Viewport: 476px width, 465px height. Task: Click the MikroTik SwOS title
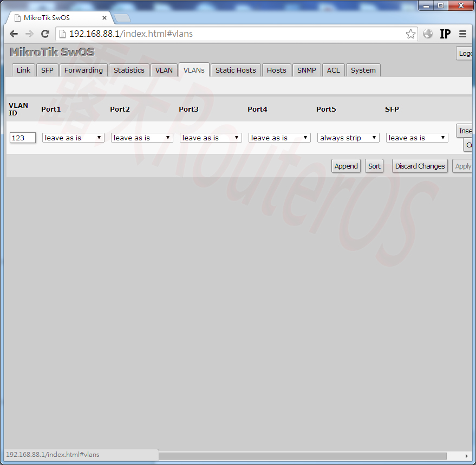(52, 52)
